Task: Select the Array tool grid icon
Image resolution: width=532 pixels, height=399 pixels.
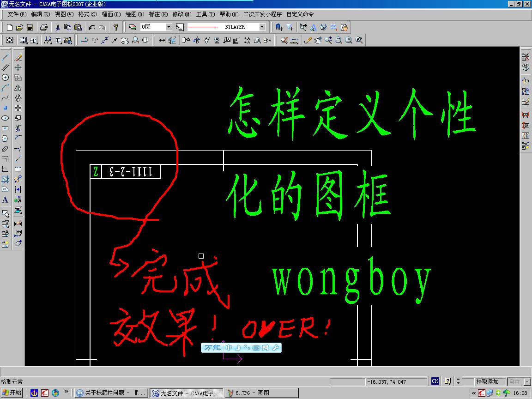Action: (x=18, y=108)
